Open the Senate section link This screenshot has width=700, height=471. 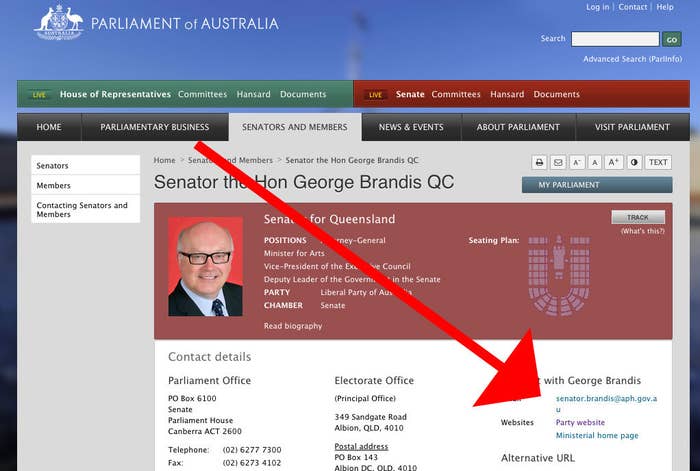tap(410, 94)
